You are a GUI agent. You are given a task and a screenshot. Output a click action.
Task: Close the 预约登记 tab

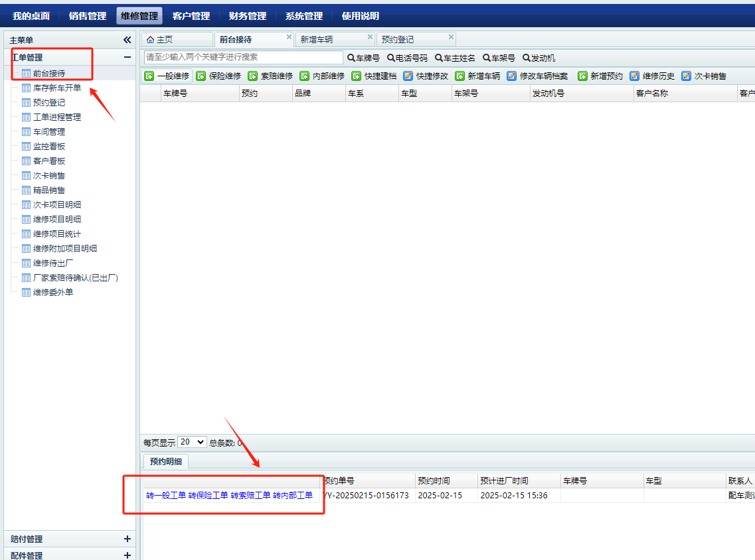coord(452,37)
